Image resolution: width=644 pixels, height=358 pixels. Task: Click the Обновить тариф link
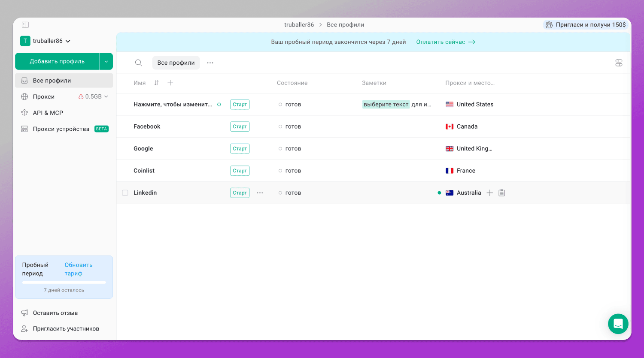pyautogui.click(x=79, y=269)
